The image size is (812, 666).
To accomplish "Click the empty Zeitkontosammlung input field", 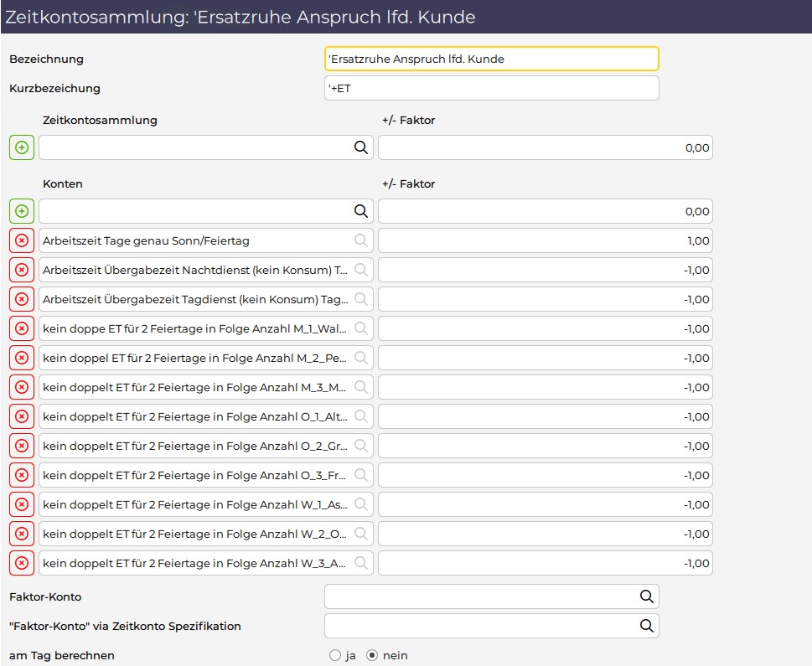I will [x=206, y=147].
